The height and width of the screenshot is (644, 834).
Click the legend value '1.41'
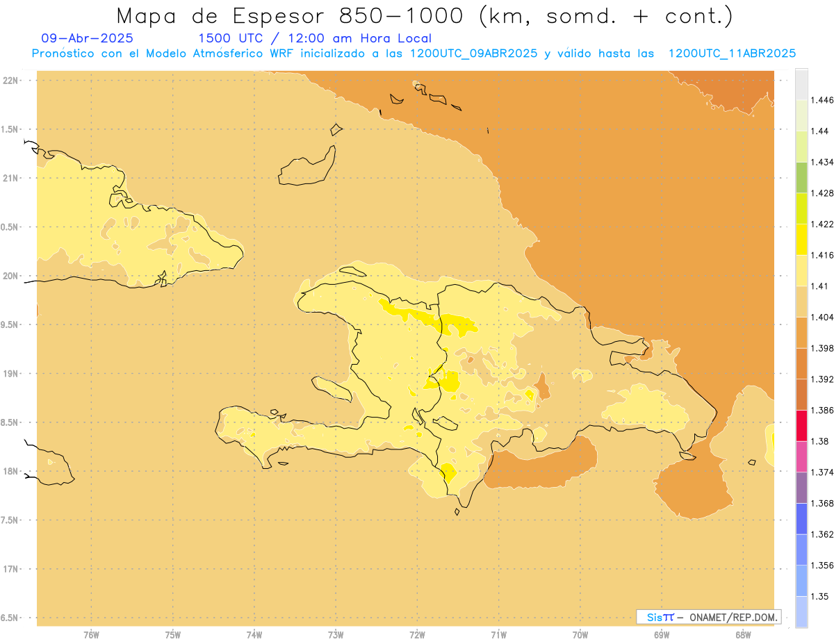coord(821,286)
